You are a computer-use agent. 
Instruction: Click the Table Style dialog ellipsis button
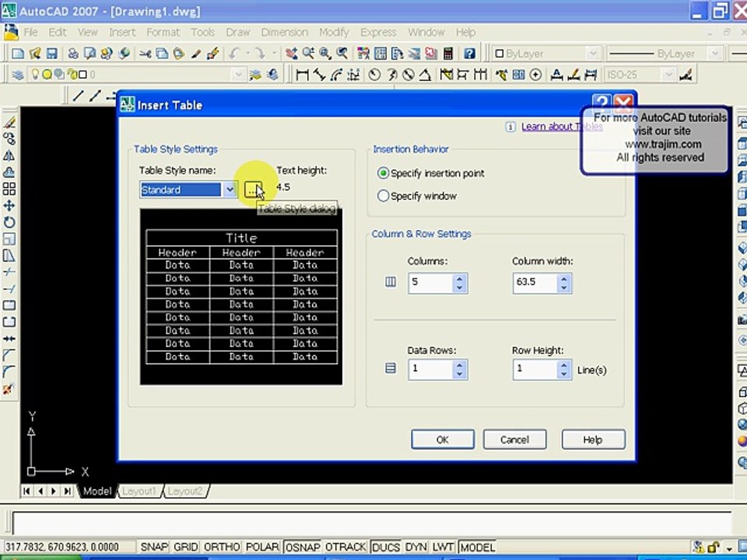coord(252,190)
